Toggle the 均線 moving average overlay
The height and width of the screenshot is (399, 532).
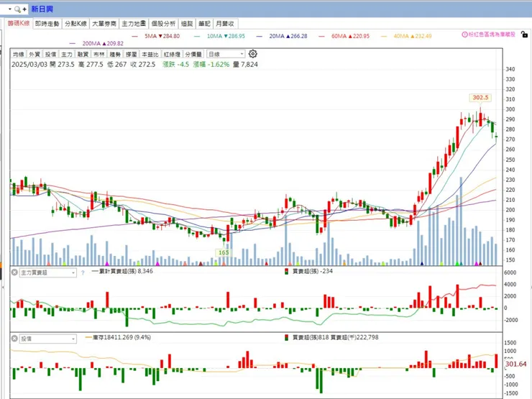tap(18, 54)
